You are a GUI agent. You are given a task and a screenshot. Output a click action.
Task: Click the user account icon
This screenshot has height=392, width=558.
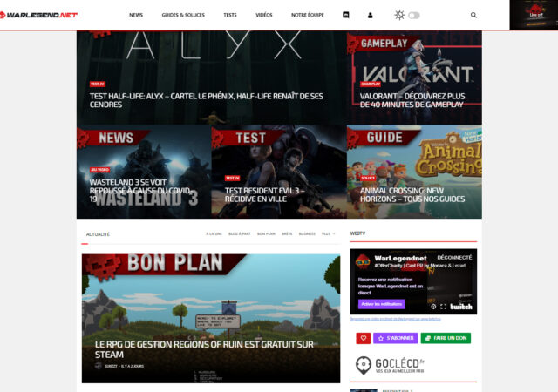(x=371, y=15)
